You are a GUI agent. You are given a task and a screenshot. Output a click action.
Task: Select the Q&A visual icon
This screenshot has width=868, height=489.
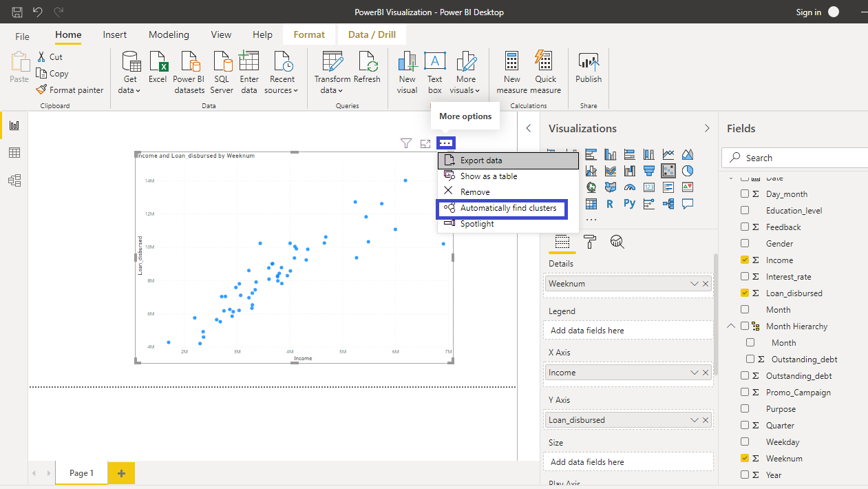[x=687, y=204]
